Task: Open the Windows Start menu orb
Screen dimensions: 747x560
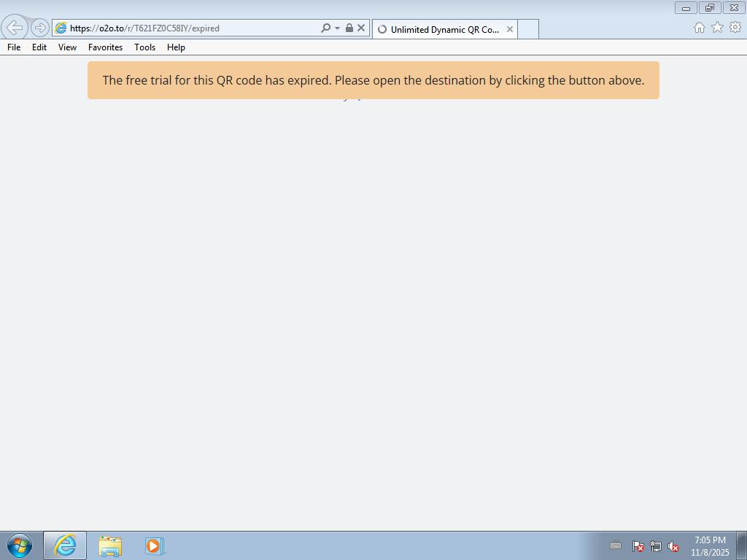Action: coord(20,545)
